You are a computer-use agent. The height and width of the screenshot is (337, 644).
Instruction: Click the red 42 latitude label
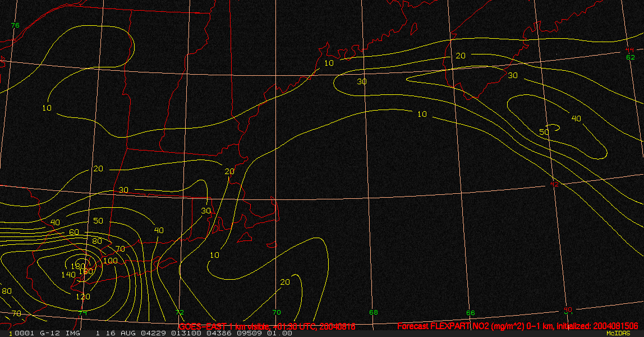click(554, 184)
